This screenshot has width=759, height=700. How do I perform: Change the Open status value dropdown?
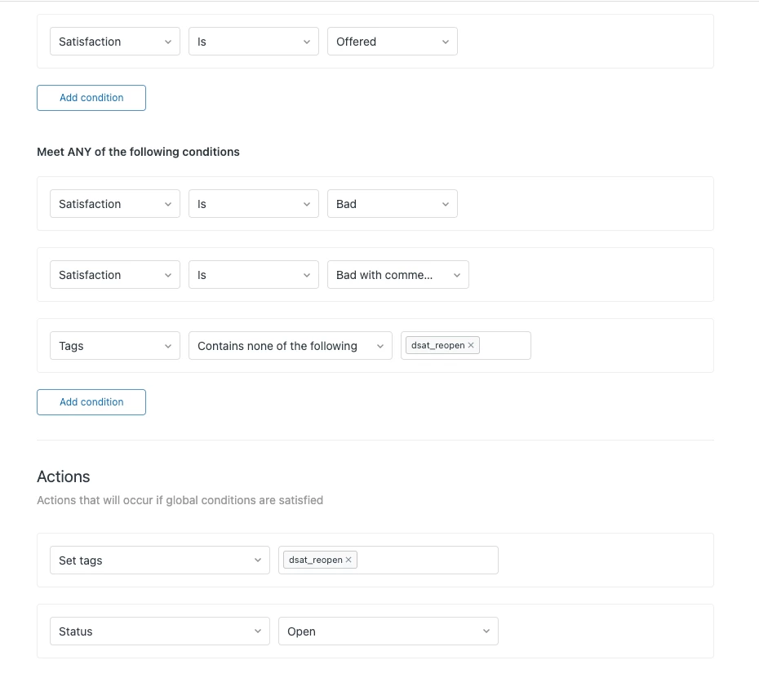[x=388, y=631]
